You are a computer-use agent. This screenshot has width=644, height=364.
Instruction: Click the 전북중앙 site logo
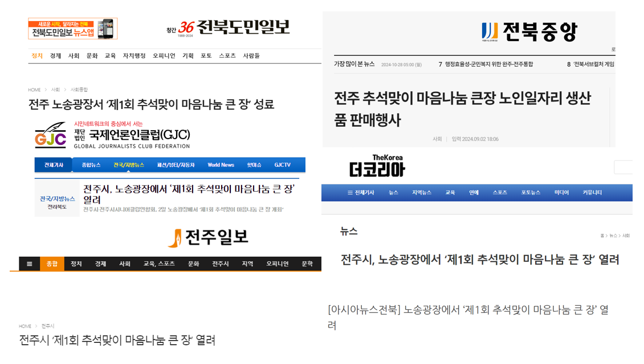tap(529, 31)
